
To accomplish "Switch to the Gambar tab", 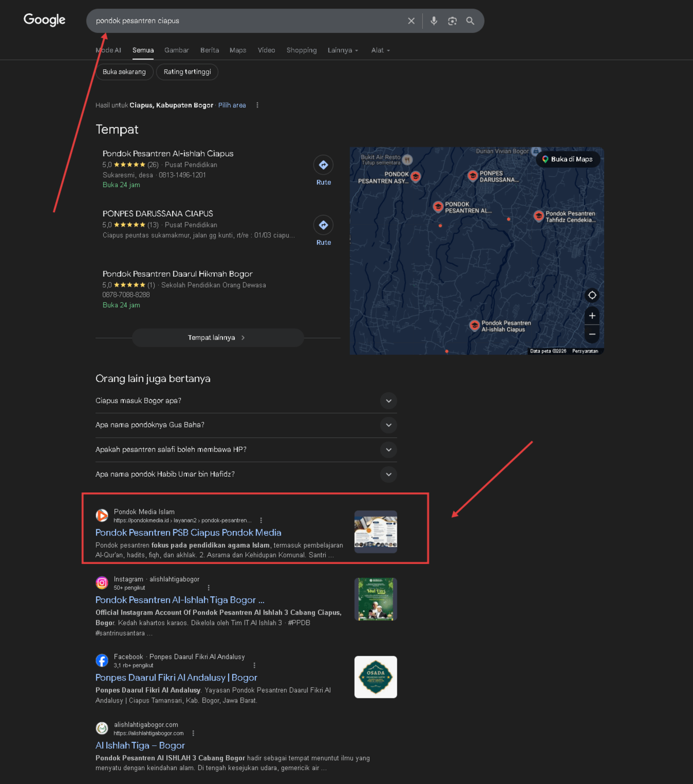I will tap(176, 50).
